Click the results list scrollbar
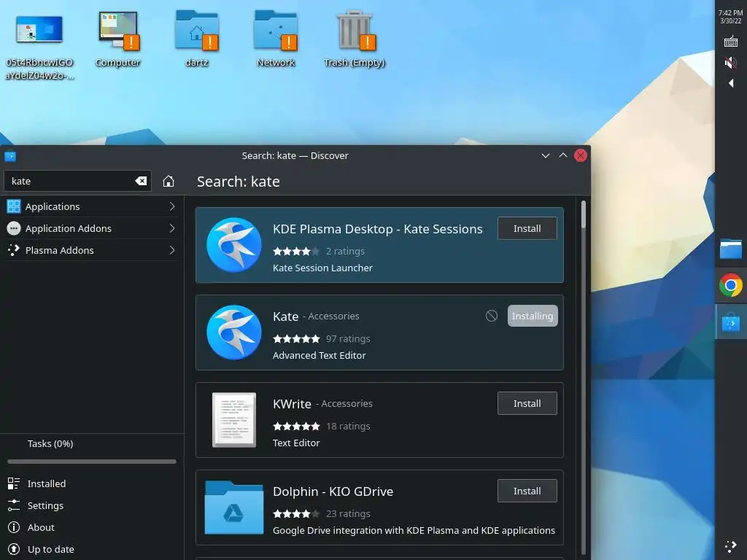Image resolution: width=747 pixels, height=560 pixels. (584, 214)
